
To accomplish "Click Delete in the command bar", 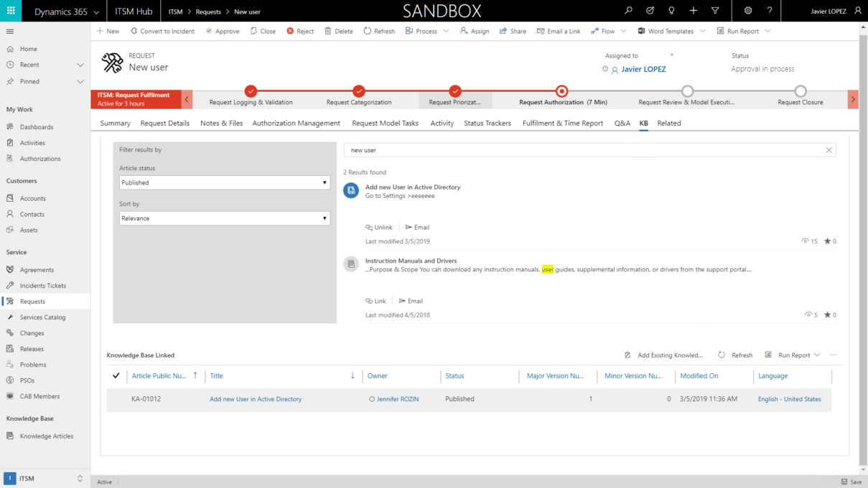I will [x=339, y=31].
